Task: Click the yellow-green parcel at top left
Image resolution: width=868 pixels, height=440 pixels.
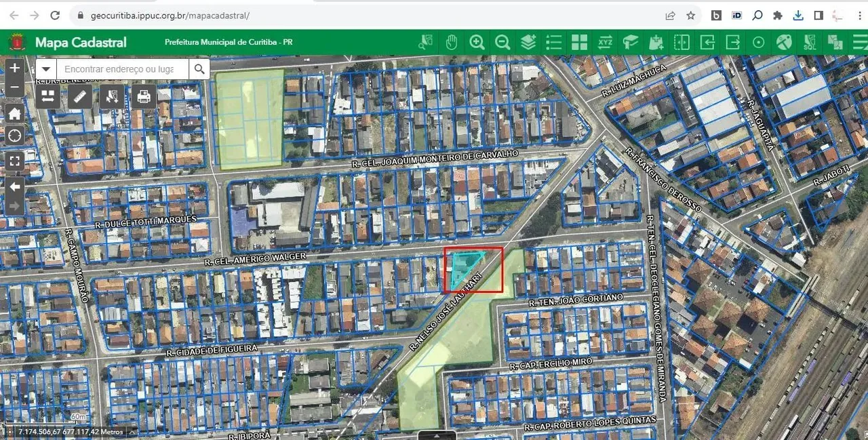Action: coord(250,119)
